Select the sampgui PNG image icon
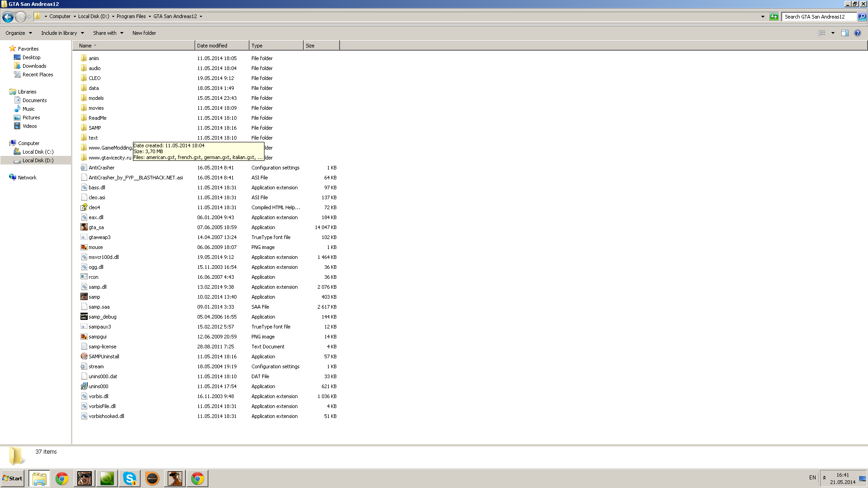This screenshot has width=868, height=488. 84,336
